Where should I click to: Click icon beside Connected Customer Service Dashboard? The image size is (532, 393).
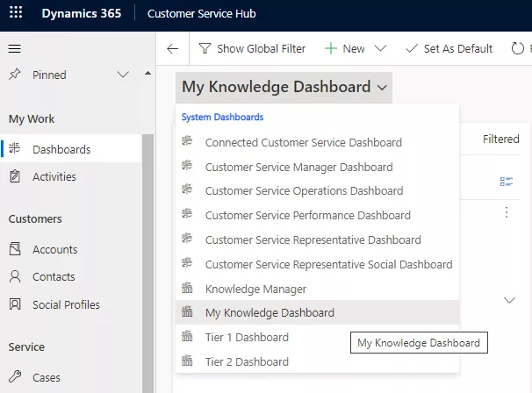[x=187, y=140]
